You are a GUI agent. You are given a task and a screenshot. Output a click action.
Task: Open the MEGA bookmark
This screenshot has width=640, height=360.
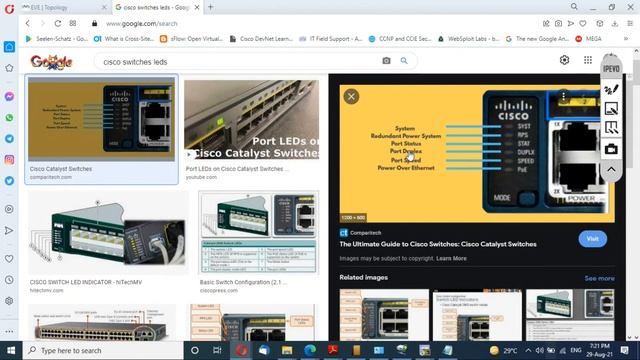tap(588, 39)
